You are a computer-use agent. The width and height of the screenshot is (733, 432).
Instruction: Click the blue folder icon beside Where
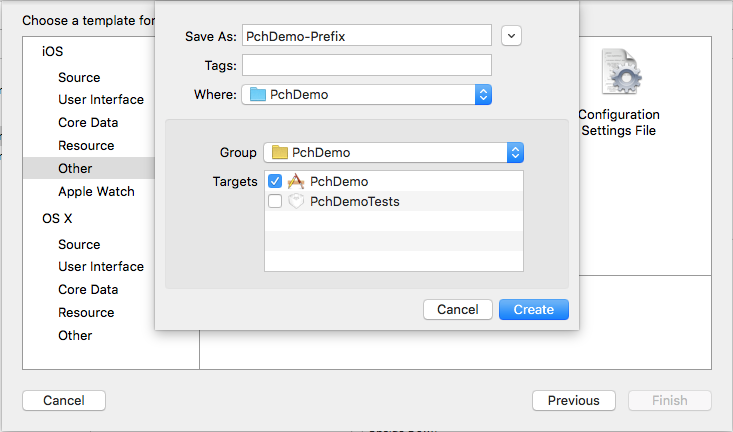258,94
